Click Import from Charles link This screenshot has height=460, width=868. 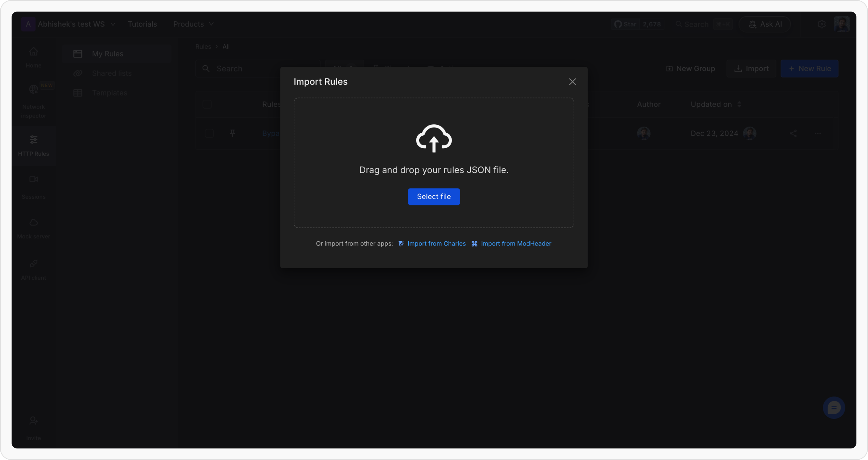[x=436, y=244]
